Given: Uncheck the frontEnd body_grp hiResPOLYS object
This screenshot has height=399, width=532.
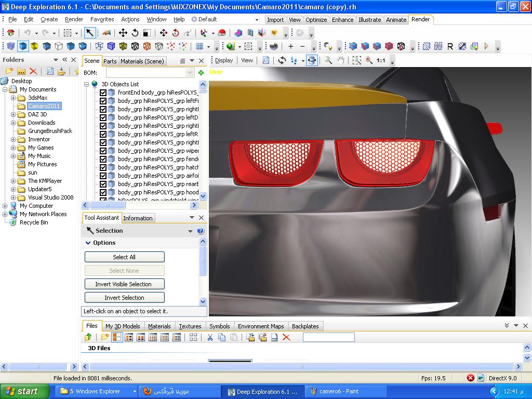Looking at the screenshot, I should point(103,92).
